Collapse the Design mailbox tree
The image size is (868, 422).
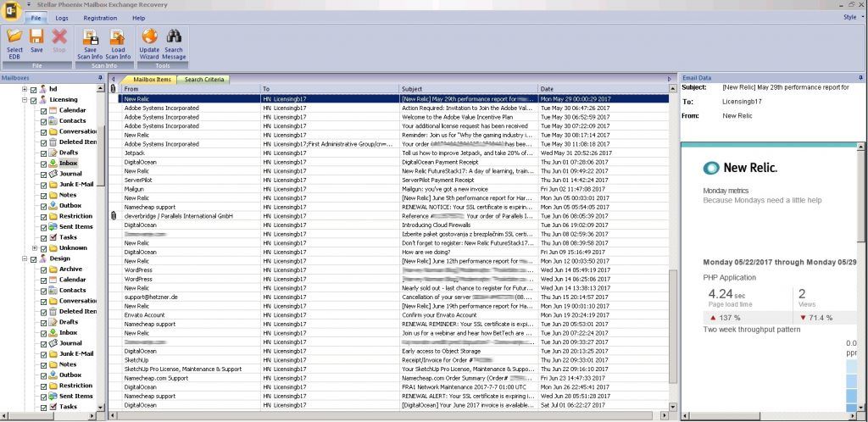(x=25, y=258)
